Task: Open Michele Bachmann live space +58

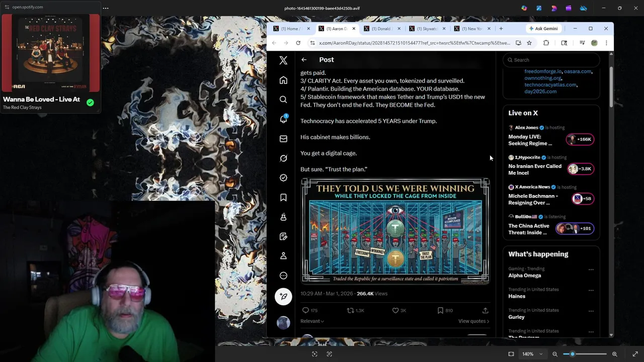Action: click(551, 196)
